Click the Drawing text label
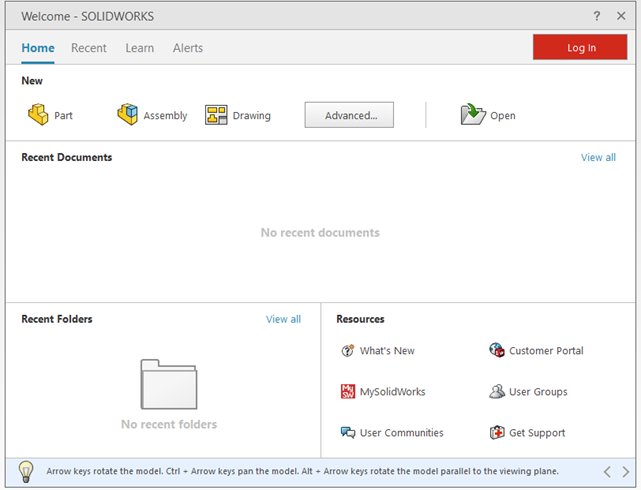The image size is (641, 490). pos(252,116)
